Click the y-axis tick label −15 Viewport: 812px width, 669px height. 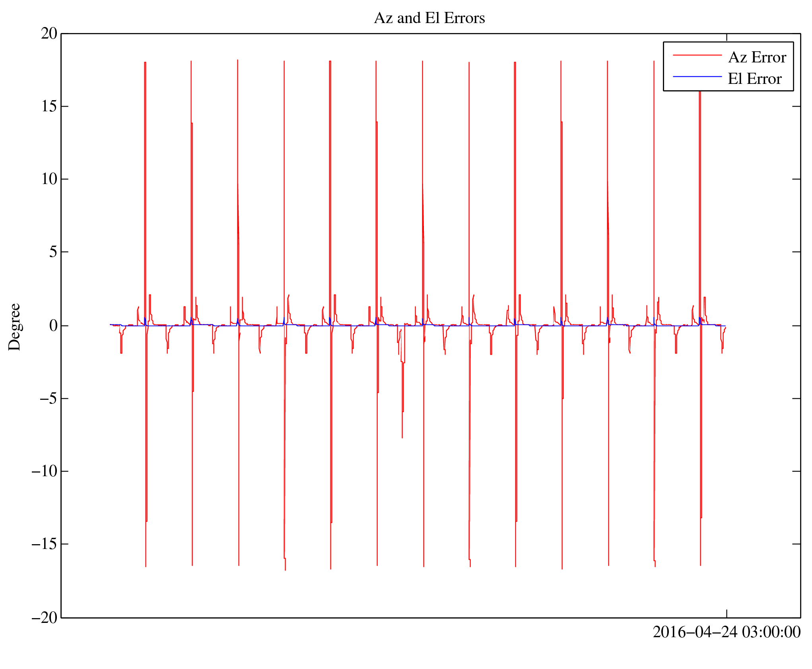pyautogui.click(x=45, y=544)
